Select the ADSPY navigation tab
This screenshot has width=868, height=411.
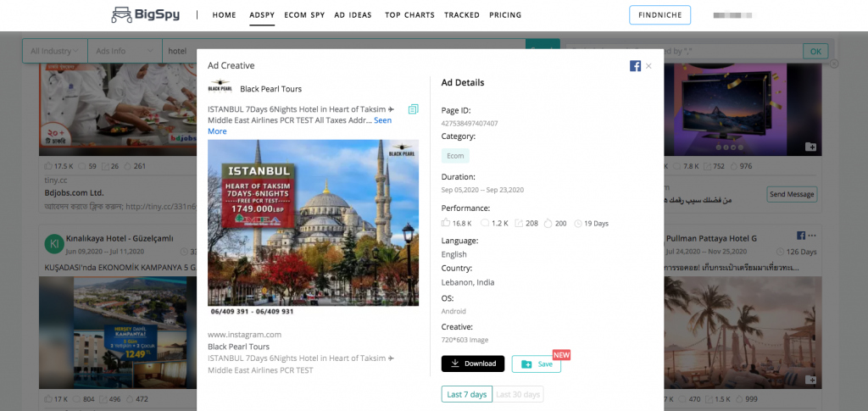tap(262, 15)
